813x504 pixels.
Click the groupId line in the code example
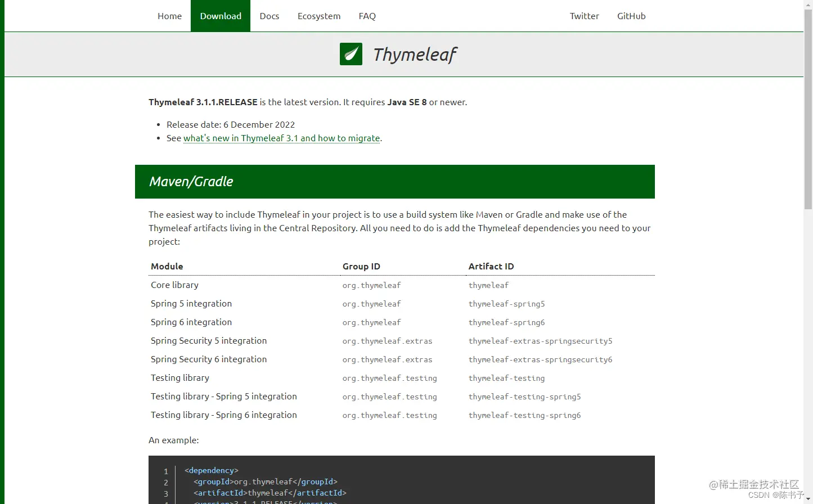click(266, 481)
